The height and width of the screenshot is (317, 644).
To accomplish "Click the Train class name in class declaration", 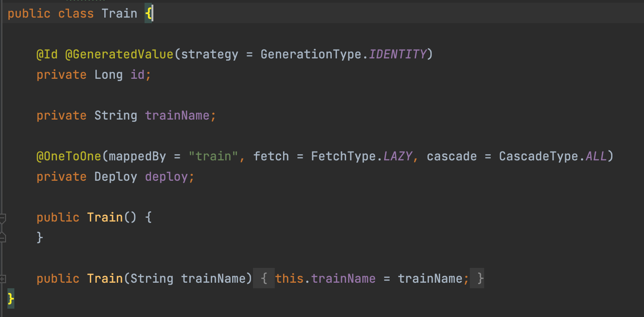I will tap(120, 13).
